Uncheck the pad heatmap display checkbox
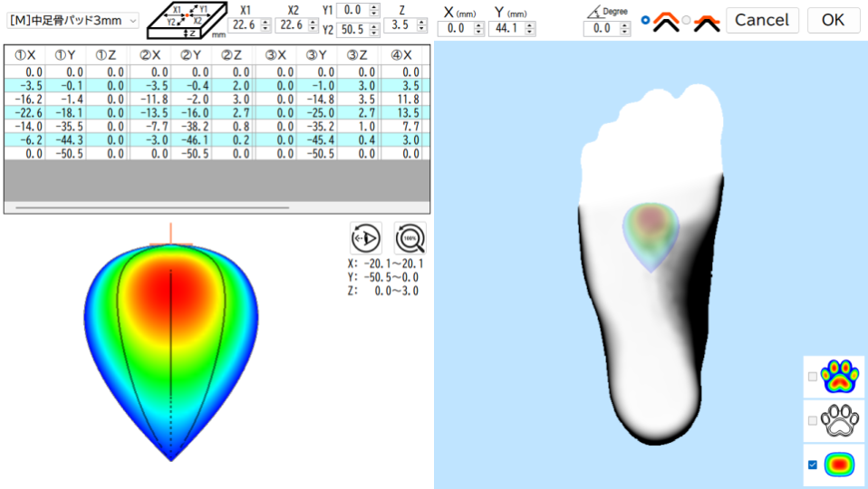Image resolution: width=868 pixels, height=489 pixels. tap(813, 465)
